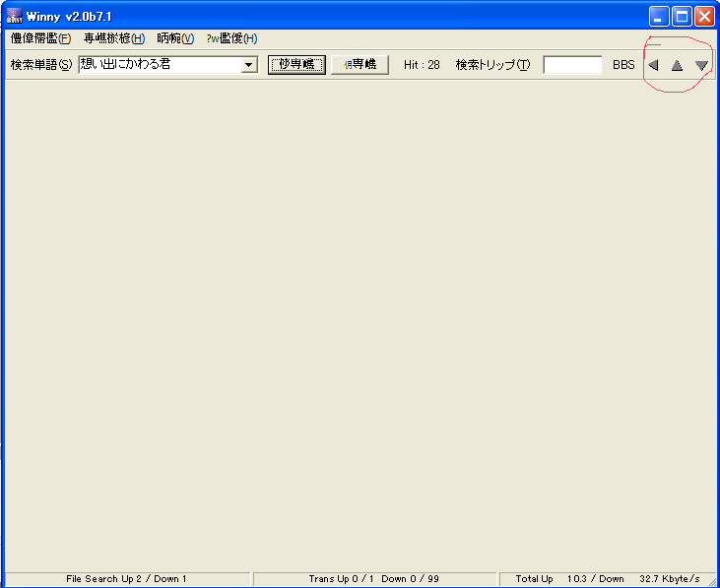Screen dimensions: 720x588
Task: Expand the search word combo box dropdown
Action: 249,65
